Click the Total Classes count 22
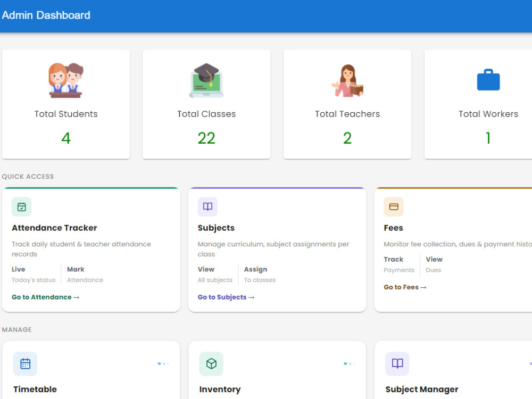This screenshot has width=532, height=399. (206, 138)
